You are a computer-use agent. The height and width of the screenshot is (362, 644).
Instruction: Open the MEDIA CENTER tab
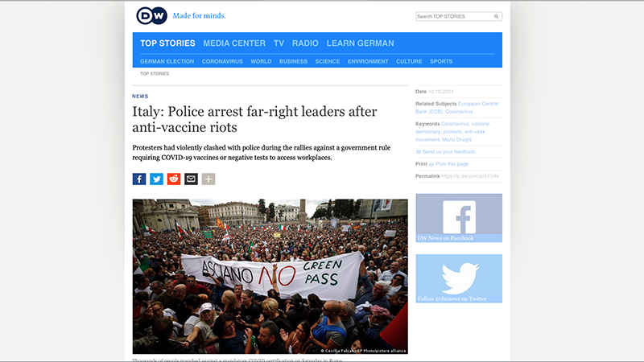coord(234,43)
